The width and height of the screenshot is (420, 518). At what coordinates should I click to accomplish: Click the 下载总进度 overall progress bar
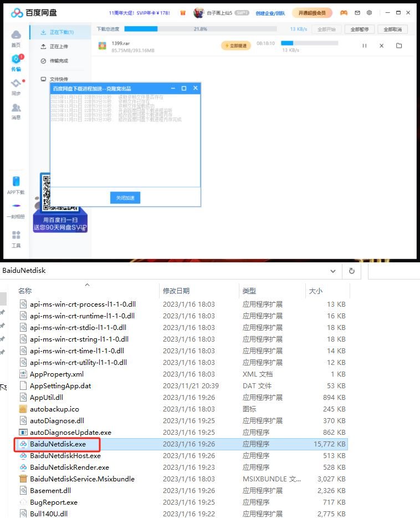tap(201, 29)
